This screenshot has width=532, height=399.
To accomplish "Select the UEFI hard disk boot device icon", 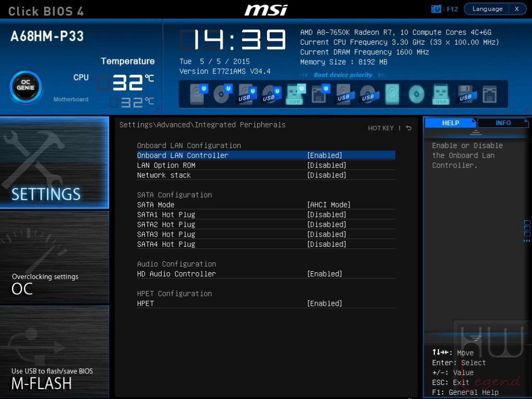I will click(199, 94).
